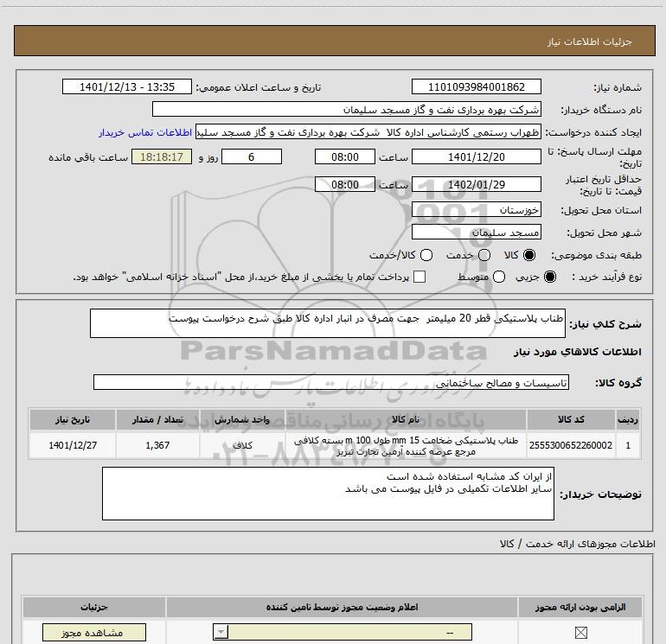Click the مشاهده مجوز button
Screen dimensions: 666x644
94,633
